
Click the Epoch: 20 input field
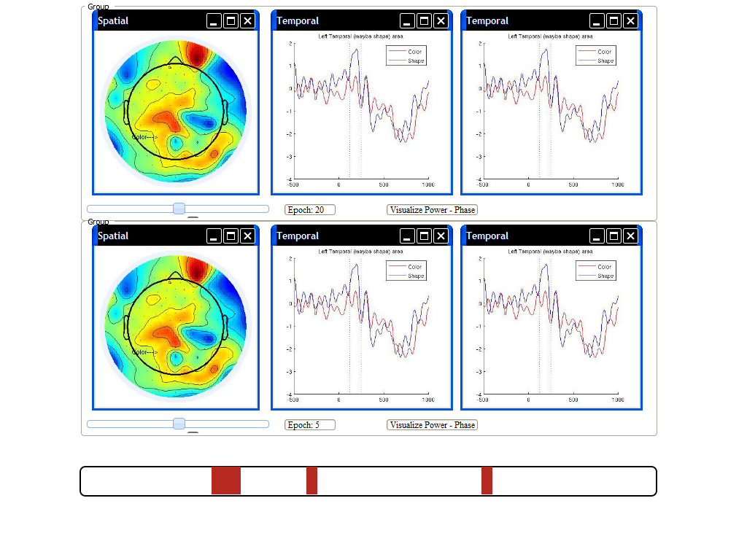click(x=310, y=210)
